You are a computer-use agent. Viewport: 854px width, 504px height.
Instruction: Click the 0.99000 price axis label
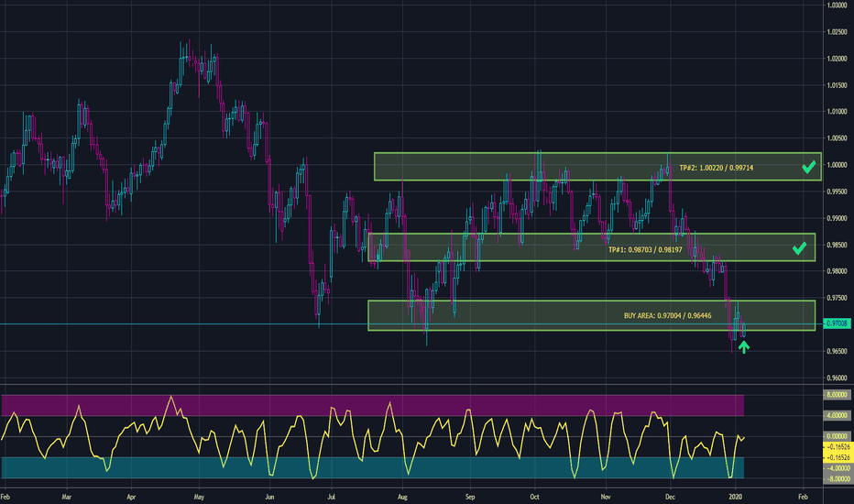[x=838, y=218]
